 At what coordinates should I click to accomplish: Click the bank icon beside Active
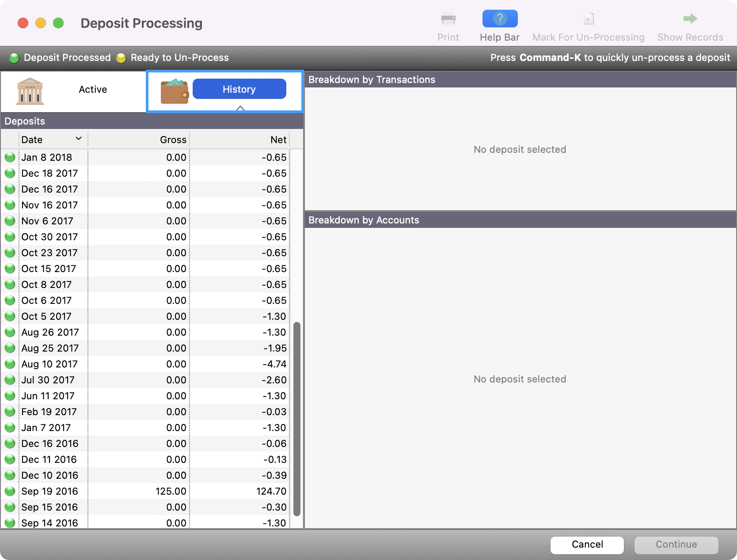(x=30, y=91)
